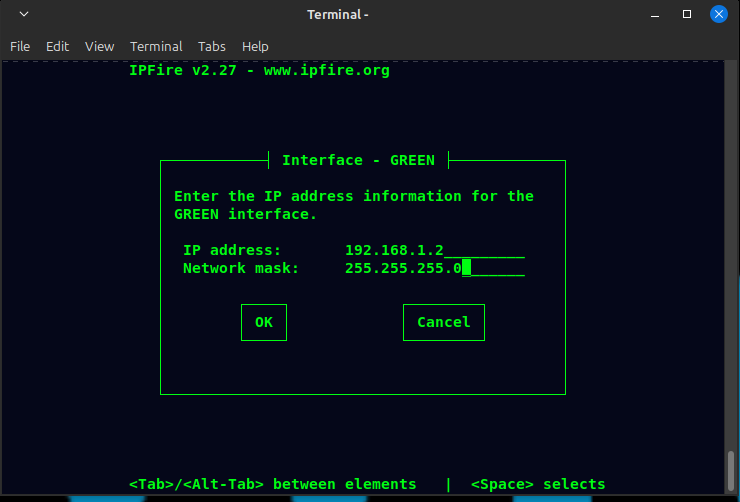The height and width of the screenshot is (502, 740).
Task: Click the "Terminal -" title bar text
Action: tap(338, 15)
